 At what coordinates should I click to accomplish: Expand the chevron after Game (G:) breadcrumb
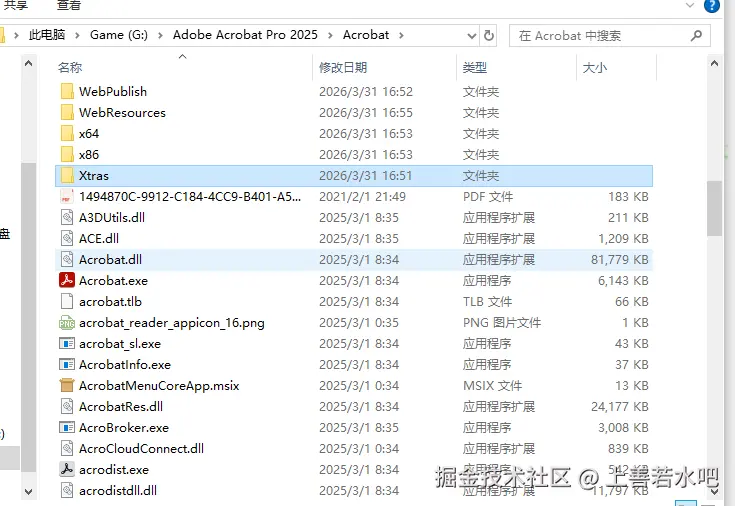(x=160, y=35)
